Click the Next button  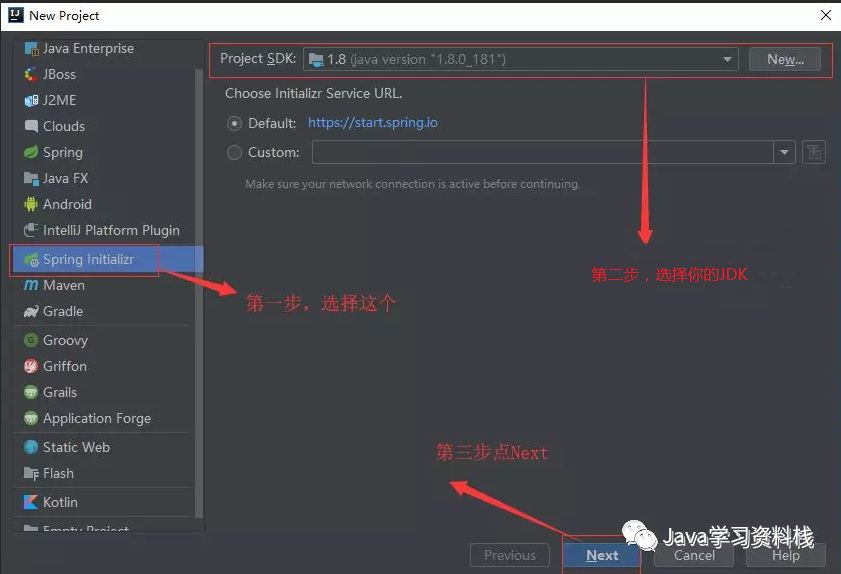pos(602,555)
